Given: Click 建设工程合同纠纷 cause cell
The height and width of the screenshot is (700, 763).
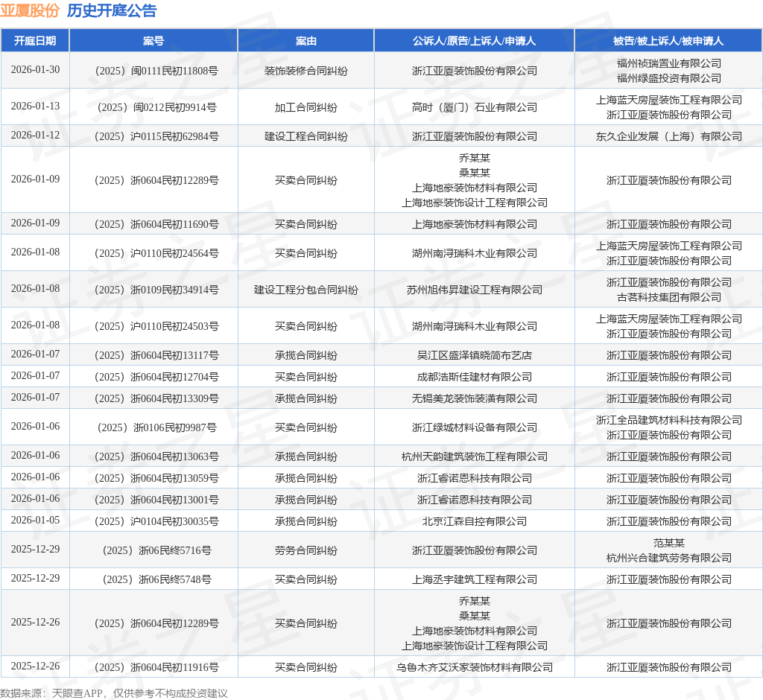Looking at the screenshot, I should pyautogui.click(x=306, y=136).
